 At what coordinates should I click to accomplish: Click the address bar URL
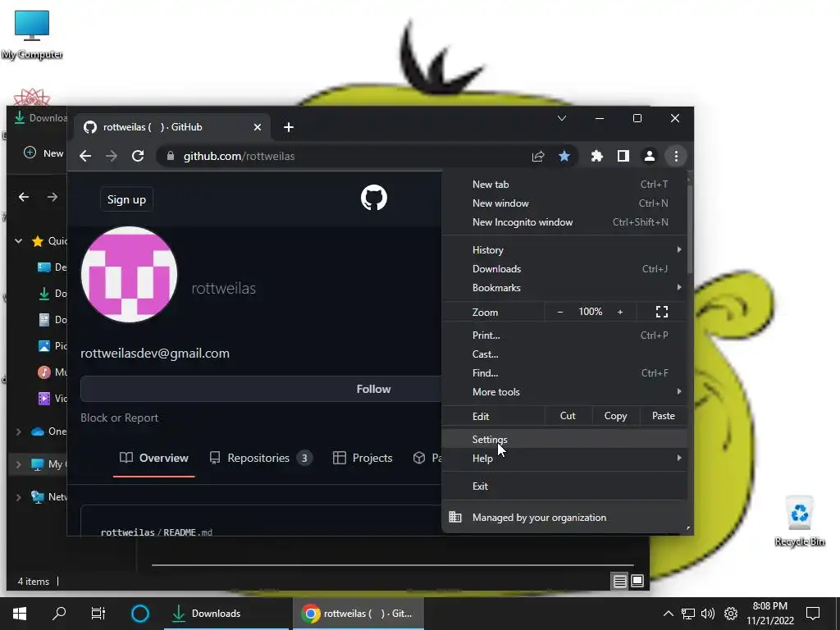(239, 156)
